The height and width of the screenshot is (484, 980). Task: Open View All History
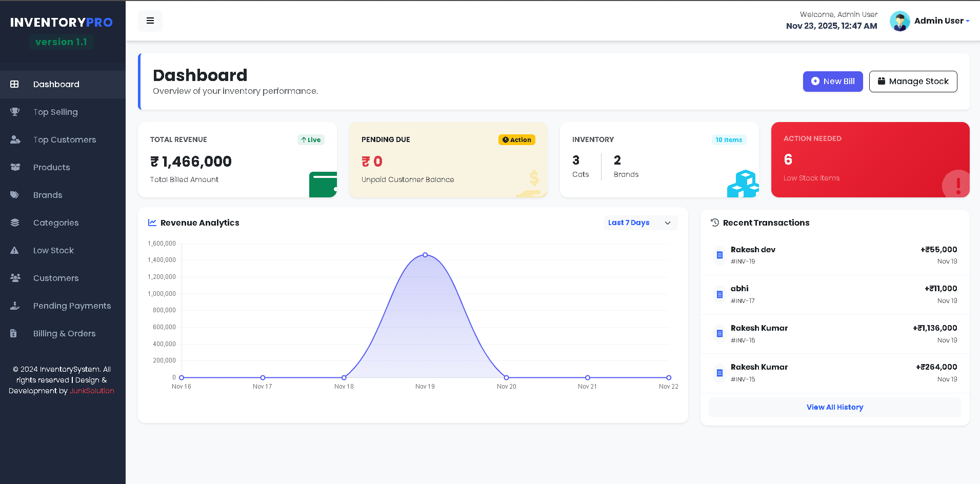coord(835,407)
